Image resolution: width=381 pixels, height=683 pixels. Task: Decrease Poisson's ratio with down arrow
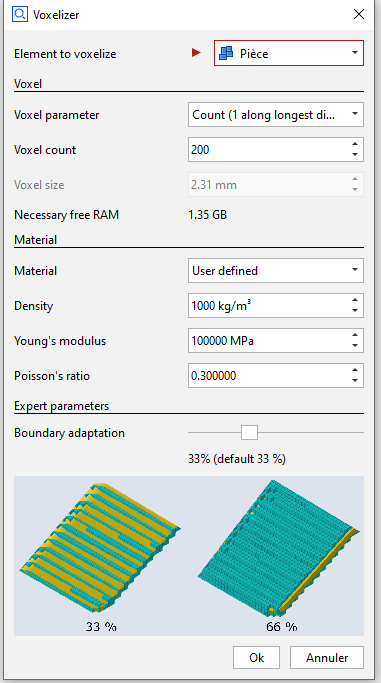point(355,381)
